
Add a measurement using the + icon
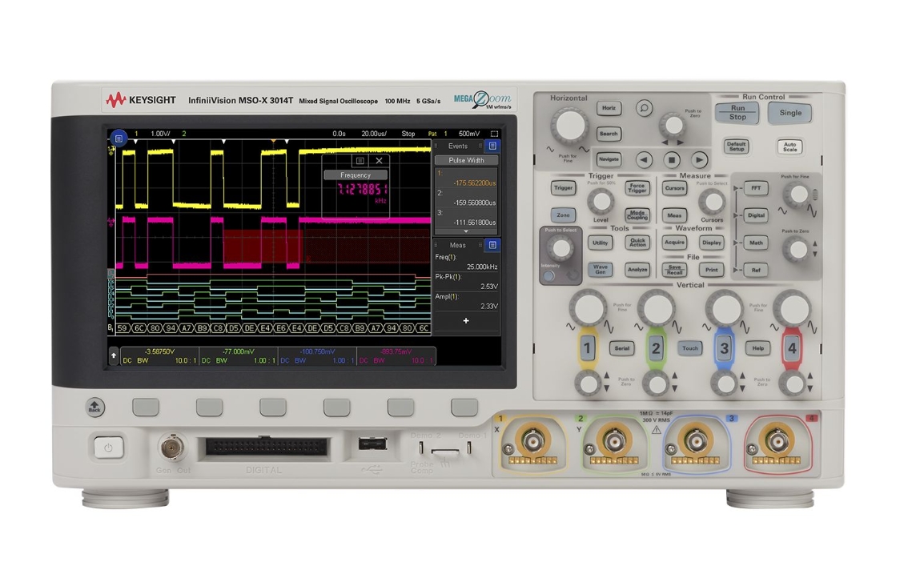tap(465, 320)
